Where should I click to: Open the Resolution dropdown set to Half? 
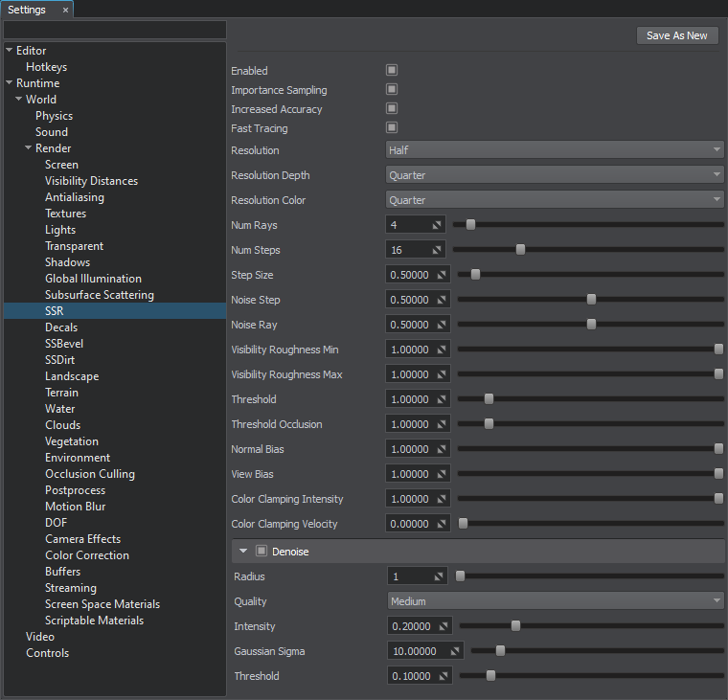[x=555, y=150]
